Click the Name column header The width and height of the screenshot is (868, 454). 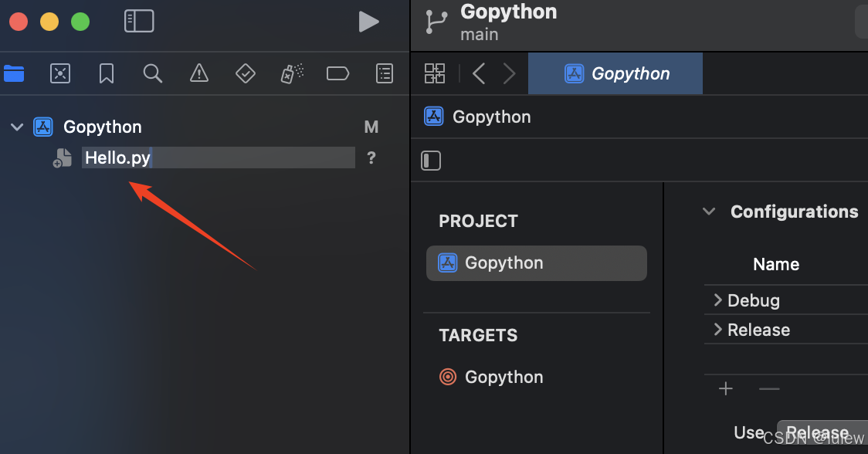[x=776, y=264]
